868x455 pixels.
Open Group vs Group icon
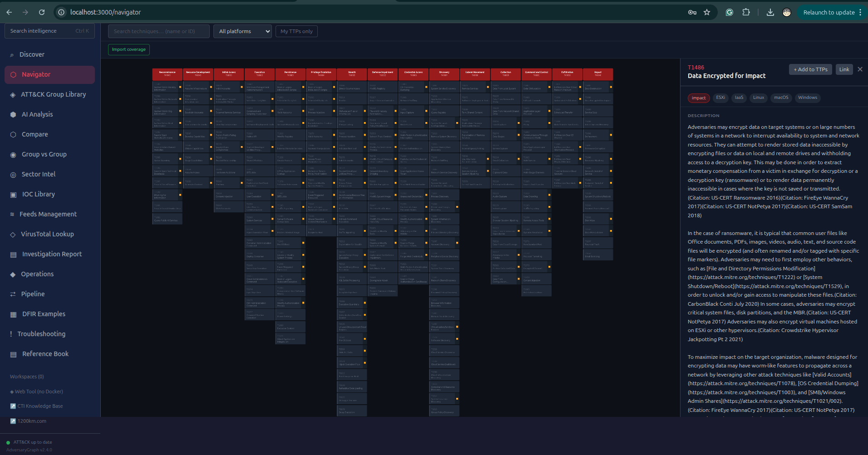(13, 155)
